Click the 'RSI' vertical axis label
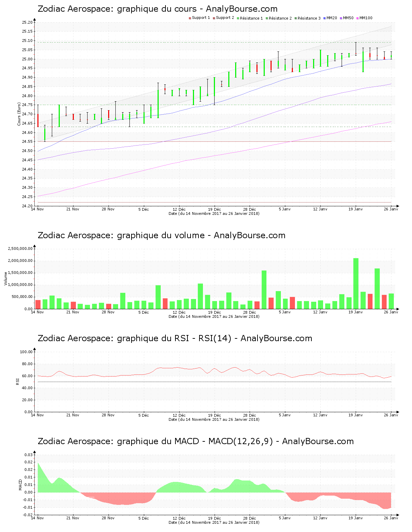This screenshot has height=532, width=412. 18,381
